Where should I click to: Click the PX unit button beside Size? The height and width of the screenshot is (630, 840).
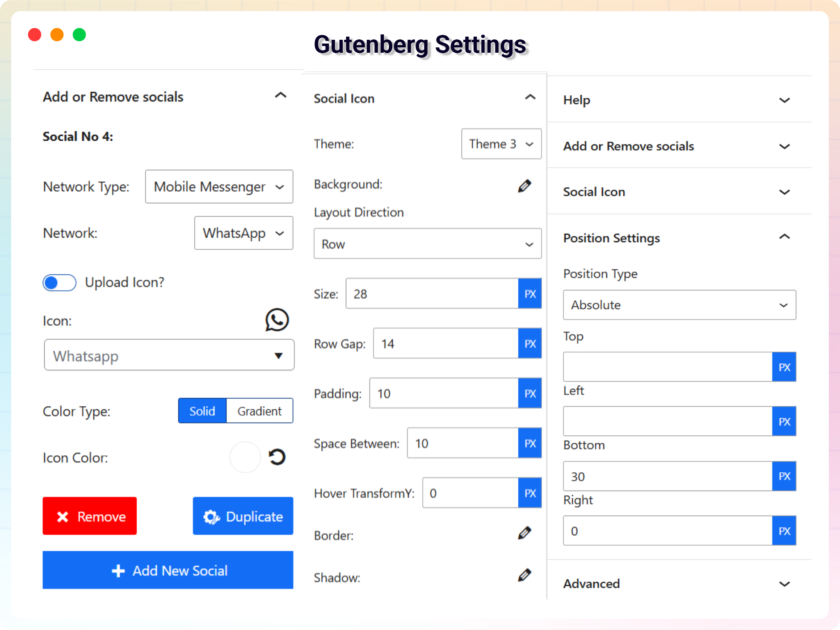[529, 294]
